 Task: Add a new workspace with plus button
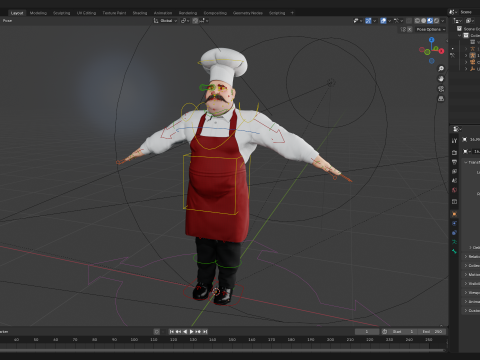click(292, 13)
